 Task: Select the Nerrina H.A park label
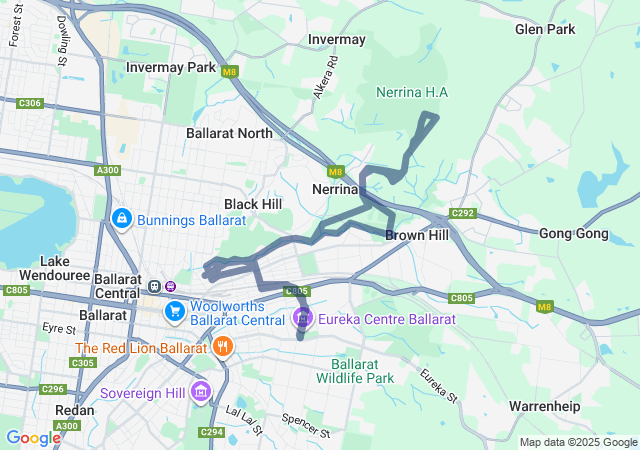(412, 92)
